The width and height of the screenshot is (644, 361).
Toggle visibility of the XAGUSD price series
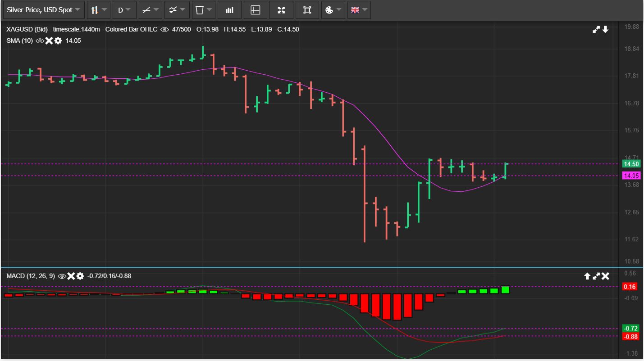point(164,30)
